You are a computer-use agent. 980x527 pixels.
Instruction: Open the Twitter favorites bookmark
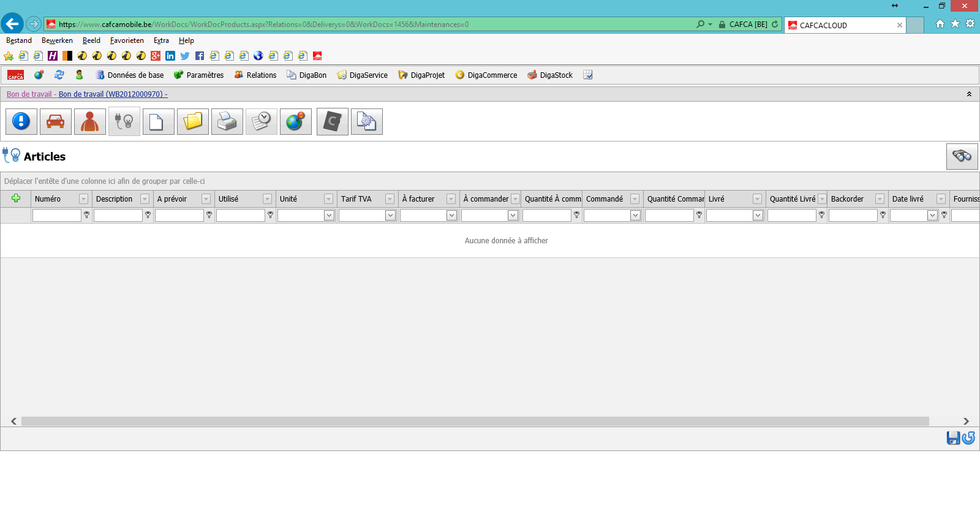(x=185, y=56)
